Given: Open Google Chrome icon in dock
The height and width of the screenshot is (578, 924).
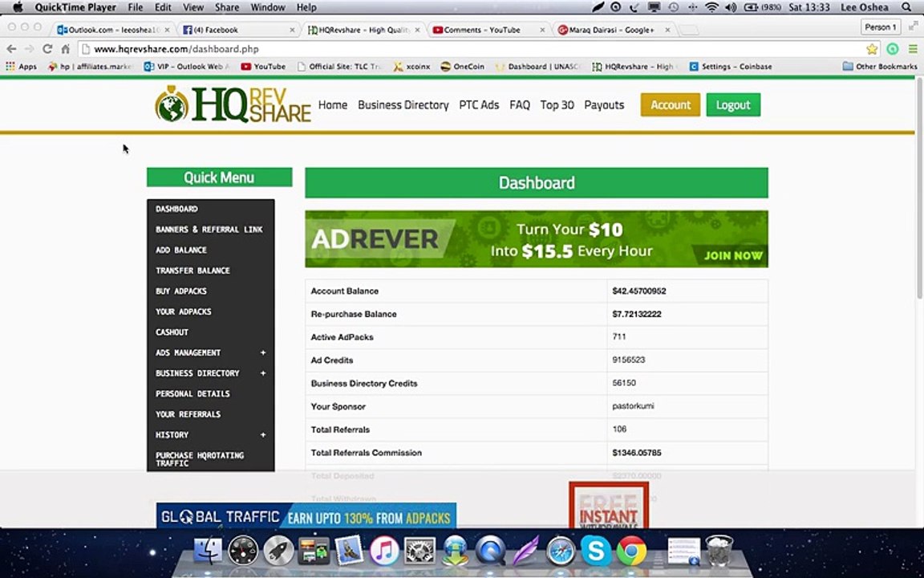Looking at the screenshot, I should coord(631,551).
